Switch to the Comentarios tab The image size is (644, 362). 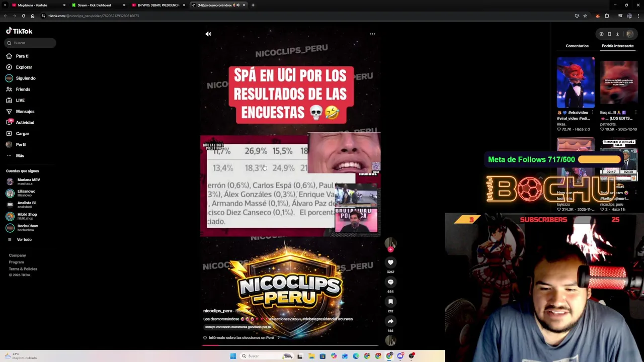577,46
